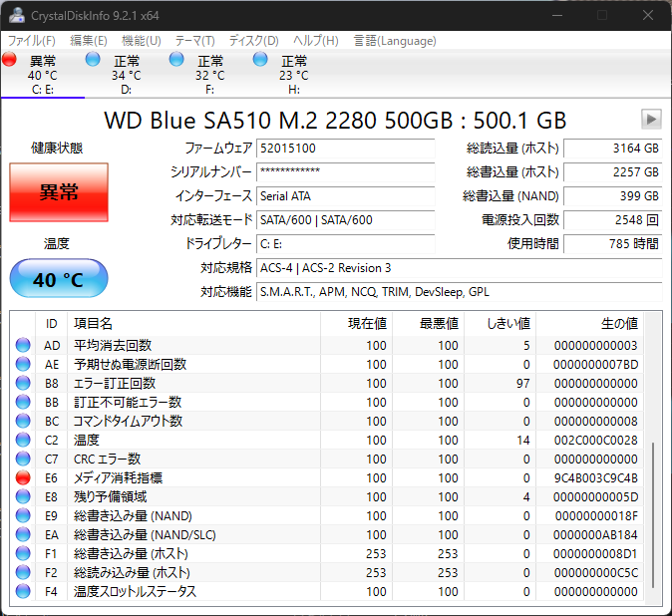Click the 40 °C temperature indicator
This screenshot has width=672, height=616.
pyautogui.click(x=58, y=279)
